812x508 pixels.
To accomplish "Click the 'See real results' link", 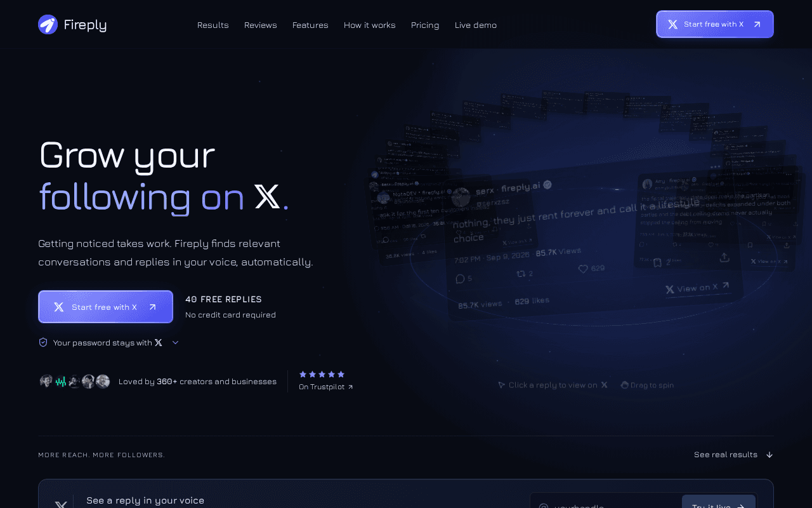I will coord(733,455).
